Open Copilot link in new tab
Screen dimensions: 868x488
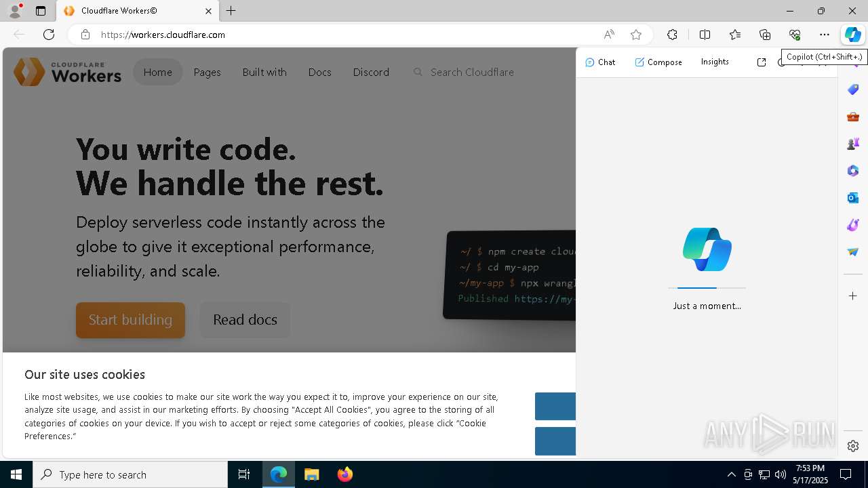pyautogui.click(x=762, y=62)
